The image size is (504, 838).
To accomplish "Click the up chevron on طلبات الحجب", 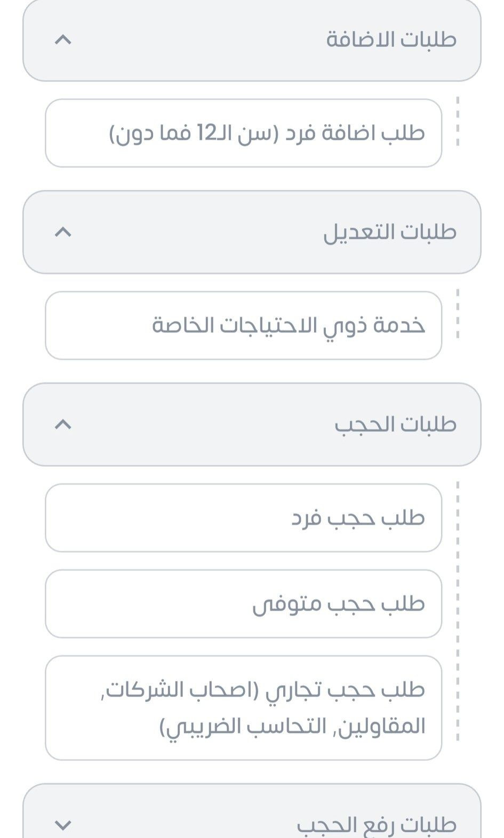I will coord(63,424).
